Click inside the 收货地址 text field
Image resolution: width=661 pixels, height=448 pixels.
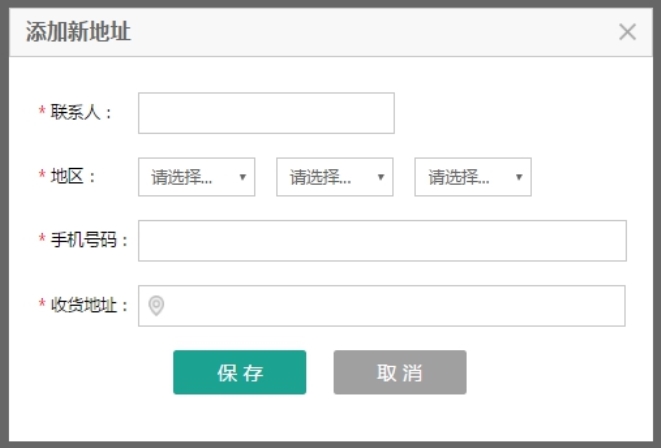[382, 306]
